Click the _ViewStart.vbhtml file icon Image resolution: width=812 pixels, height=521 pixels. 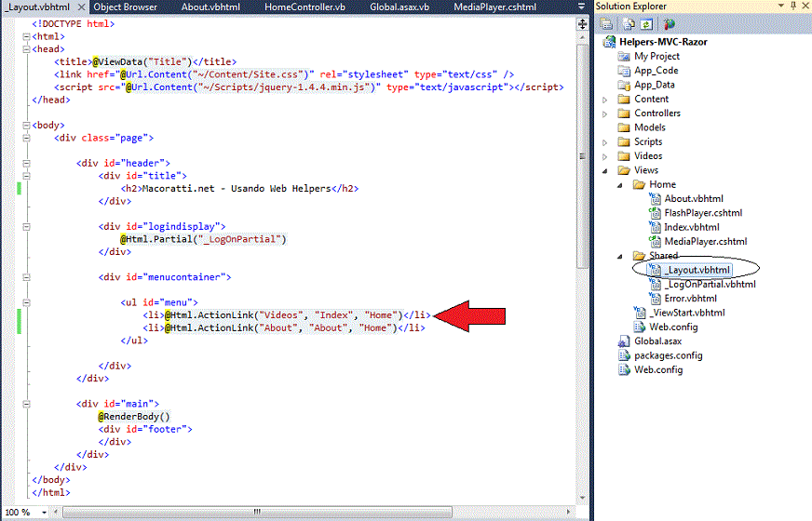[x=640, y=313]
